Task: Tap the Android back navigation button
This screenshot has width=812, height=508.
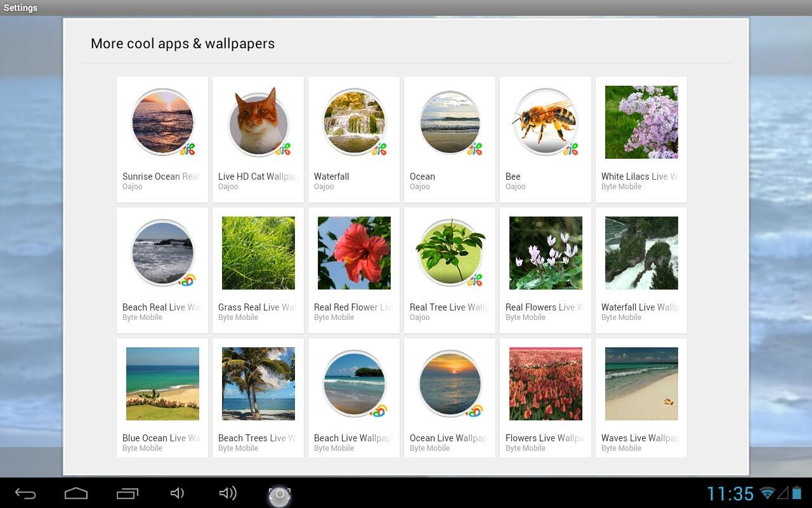Action: point(25,493)
